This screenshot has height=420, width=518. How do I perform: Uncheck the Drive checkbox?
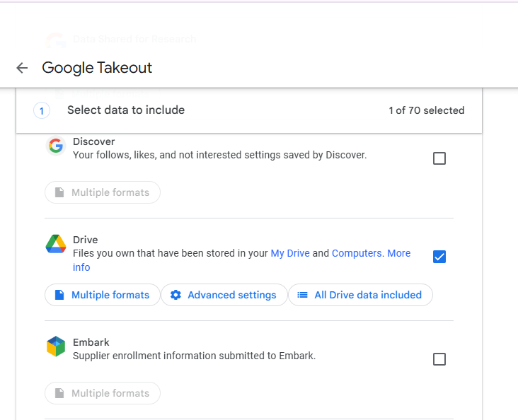pyautogui.click(x=439, y=257)
